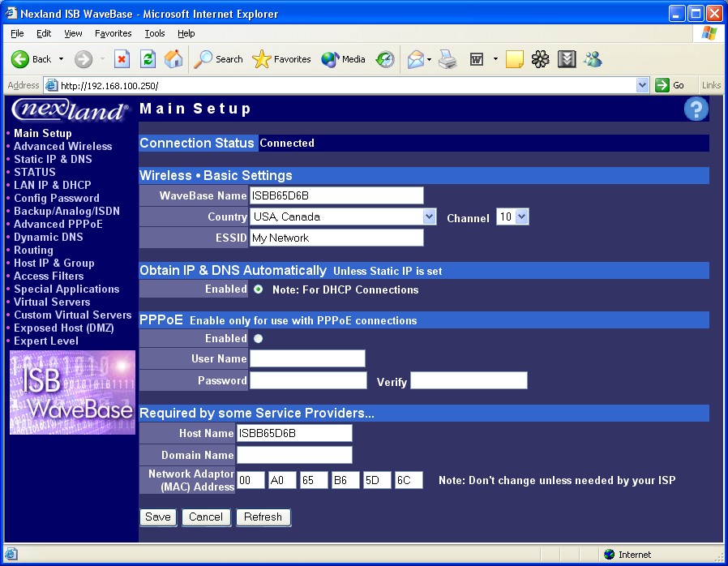Open the View menu
This screenshot has height=566, width=728.
tap(73, 33)
